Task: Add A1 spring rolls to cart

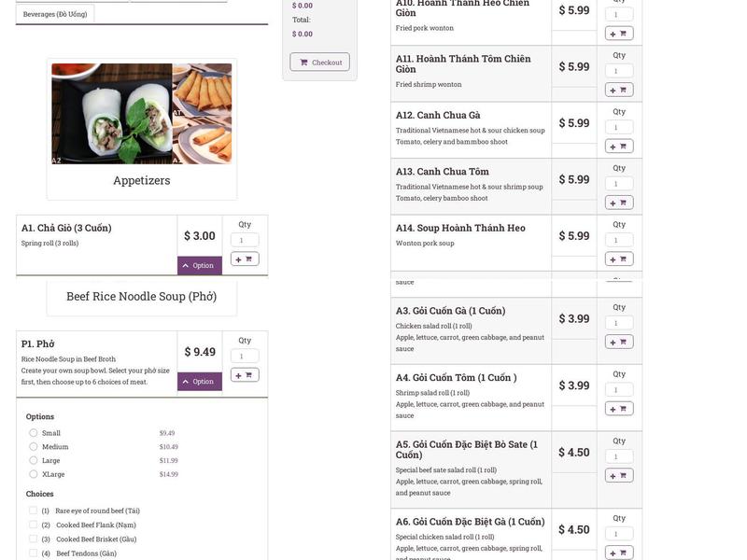Action: [245, 257]
